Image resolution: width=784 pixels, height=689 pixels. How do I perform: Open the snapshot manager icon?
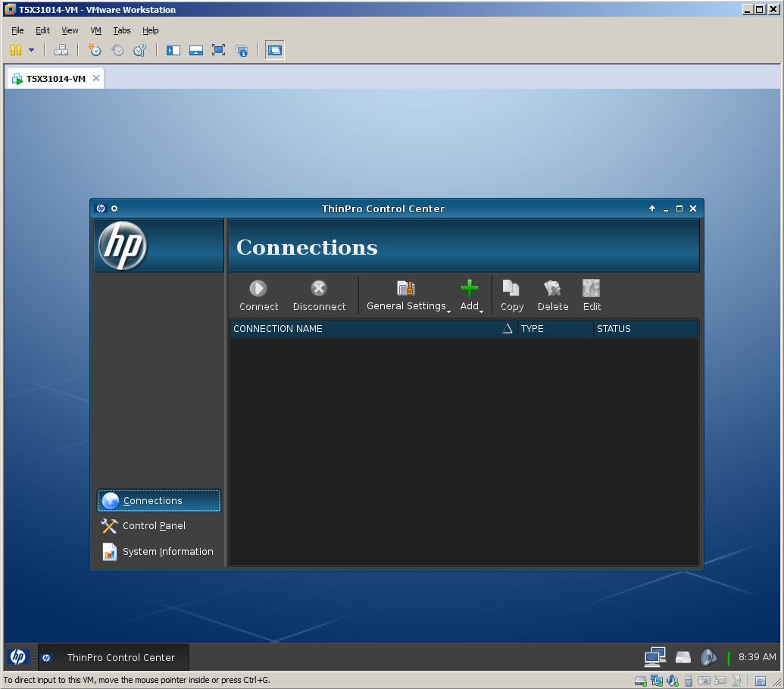click(140, 50)
